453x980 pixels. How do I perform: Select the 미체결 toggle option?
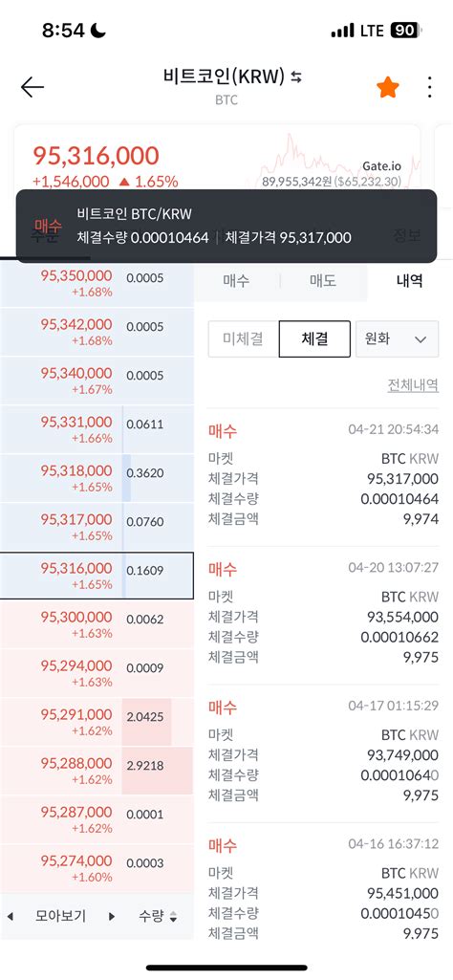tap(243, 338)
